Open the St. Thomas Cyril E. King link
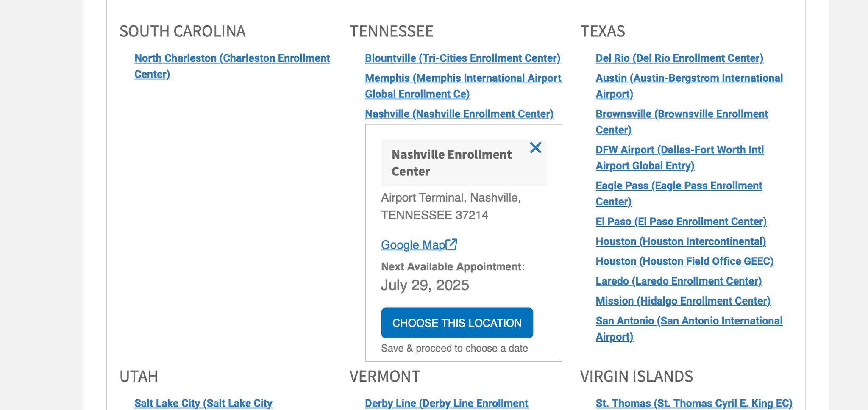 [694, 403]
